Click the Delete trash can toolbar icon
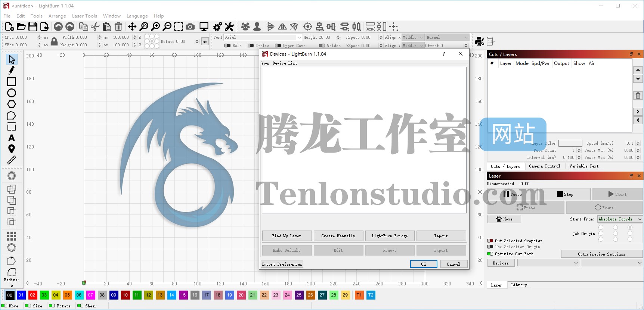Image resolution: width=644 pixels, height=310 pixels. click(118, 26)
